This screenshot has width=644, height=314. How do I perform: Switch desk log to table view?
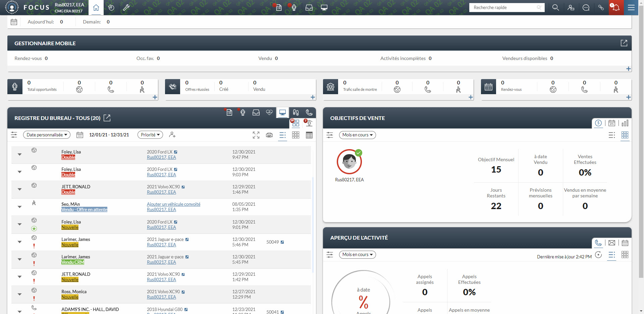(x=309, y=135)
